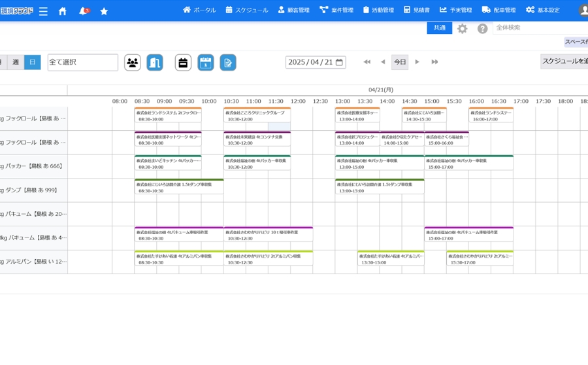Open the 顧客管理 menu
The height and width of the screenshot is (365, 588).
coord(293,10)
